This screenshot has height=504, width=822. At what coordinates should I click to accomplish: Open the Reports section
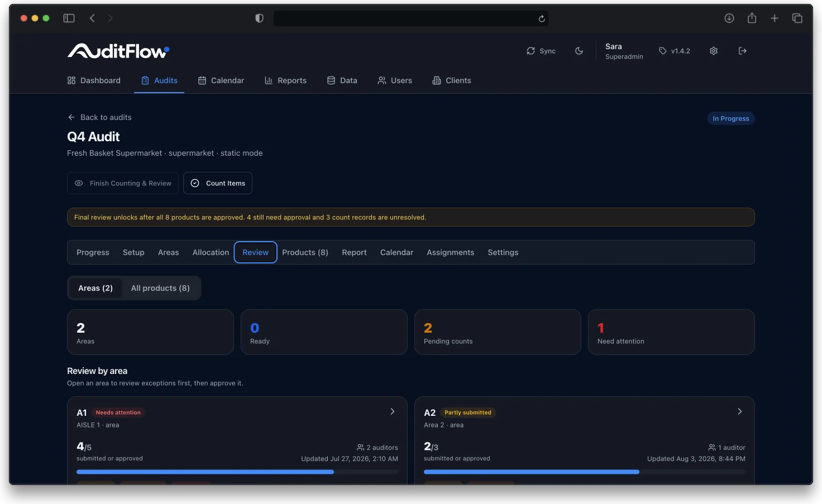click(285, 80)
